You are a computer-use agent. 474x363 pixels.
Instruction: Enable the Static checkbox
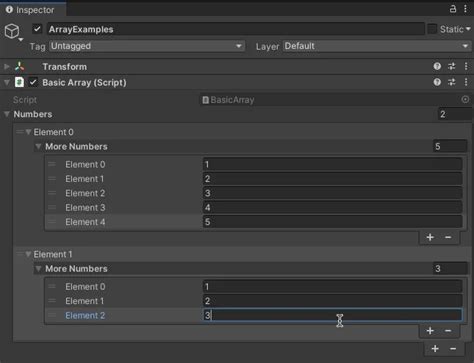tap(432, 29)
